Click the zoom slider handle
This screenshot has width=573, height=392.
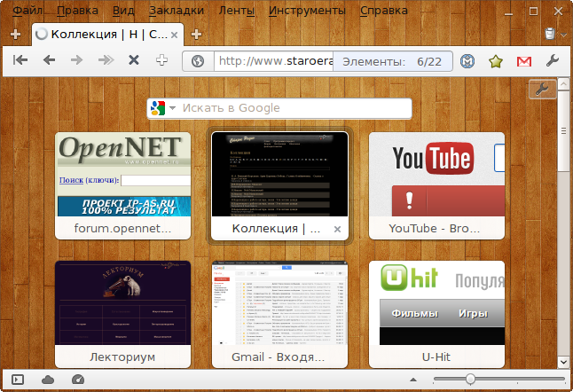[x=470, y=379]
